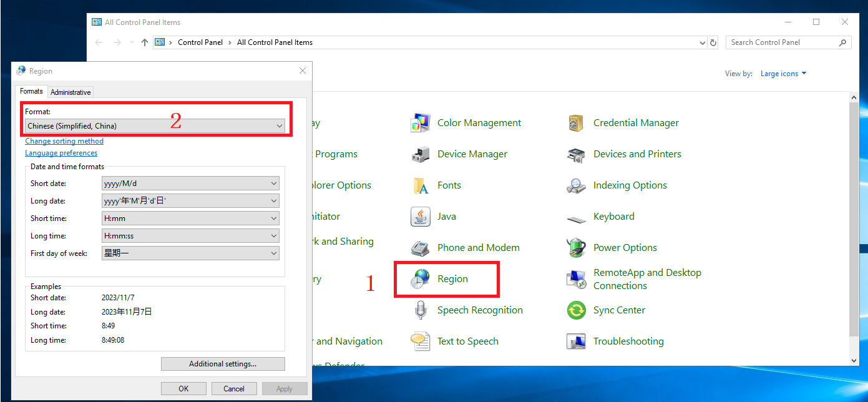Click the Back arrow in Control Panel
This screenshot has height=402, width=868.
pos(99,42)
